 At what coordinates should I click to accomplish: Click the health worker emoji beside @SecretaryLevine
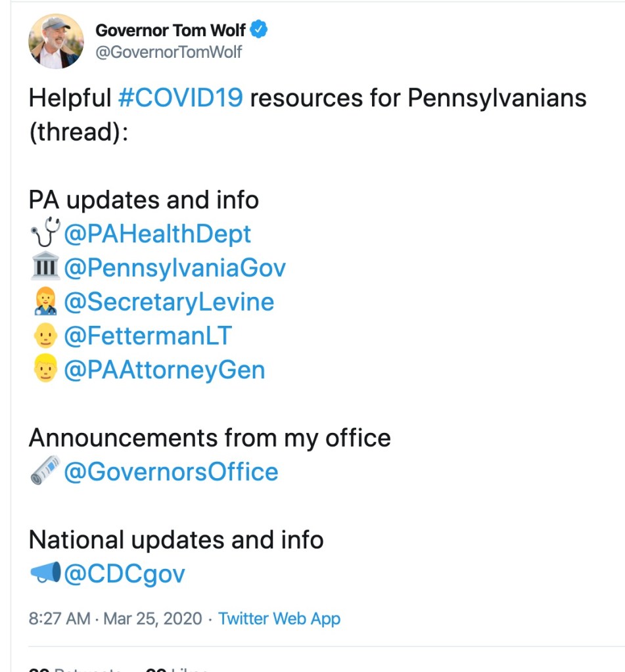point(45,302)
